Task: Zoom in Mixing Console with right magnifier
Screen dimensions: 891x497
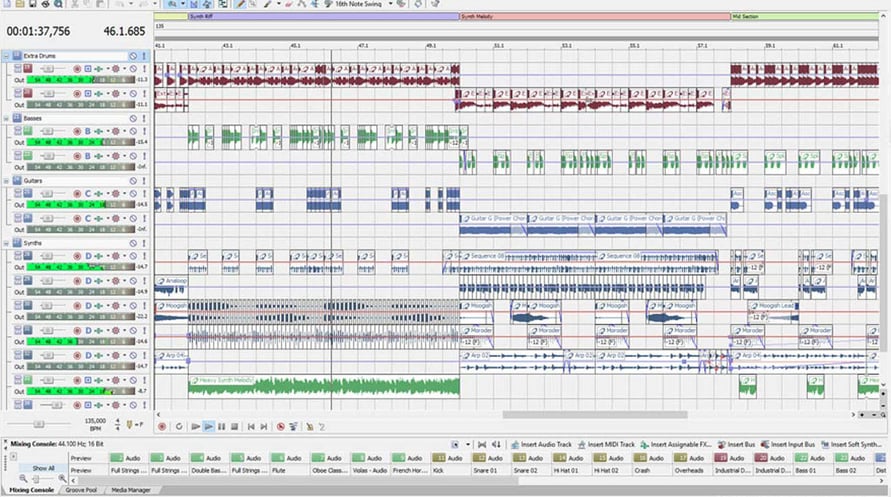Action: (62, 479)
